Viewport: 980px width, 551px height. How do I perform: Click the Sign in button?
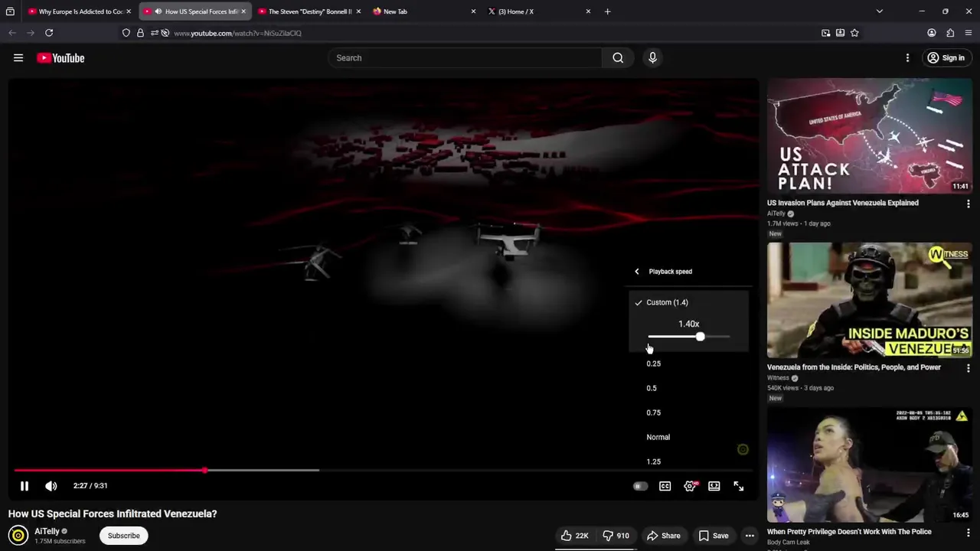[946, 58]
